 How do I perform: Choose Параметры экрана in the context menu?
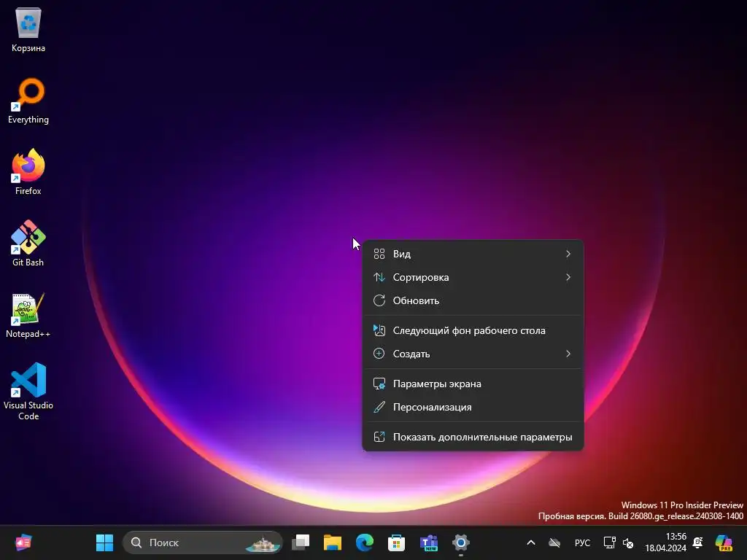(473, 384)
